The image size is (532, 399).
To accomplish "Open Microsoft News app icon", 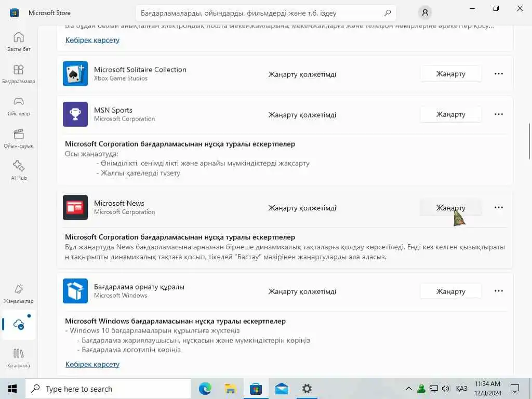I will click(x=75, y=207).
